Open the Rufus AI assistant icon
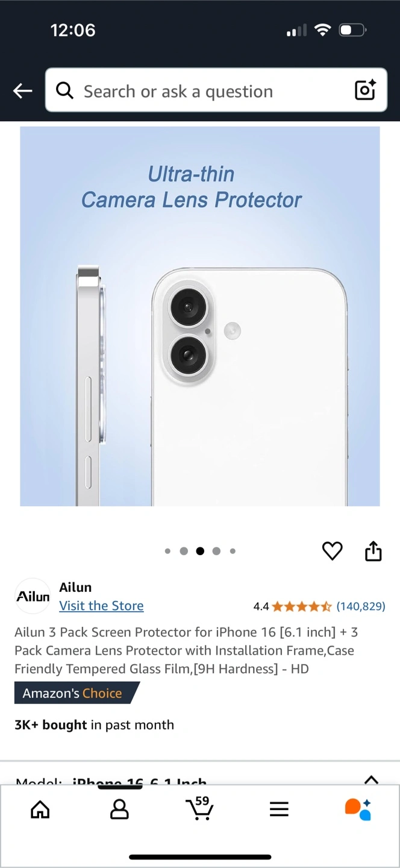 coord(358,809)
